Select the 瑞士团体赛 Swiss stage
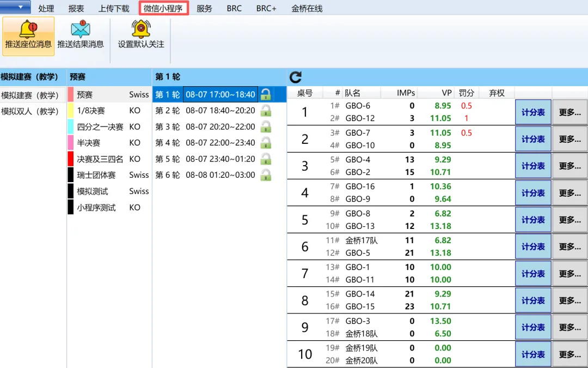Viewport: 588px width, 368px height. tap(109, 175)
